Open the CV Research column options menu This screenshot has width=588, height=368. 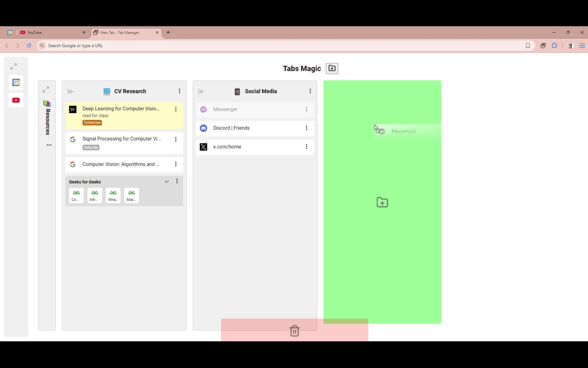(180, 91)
